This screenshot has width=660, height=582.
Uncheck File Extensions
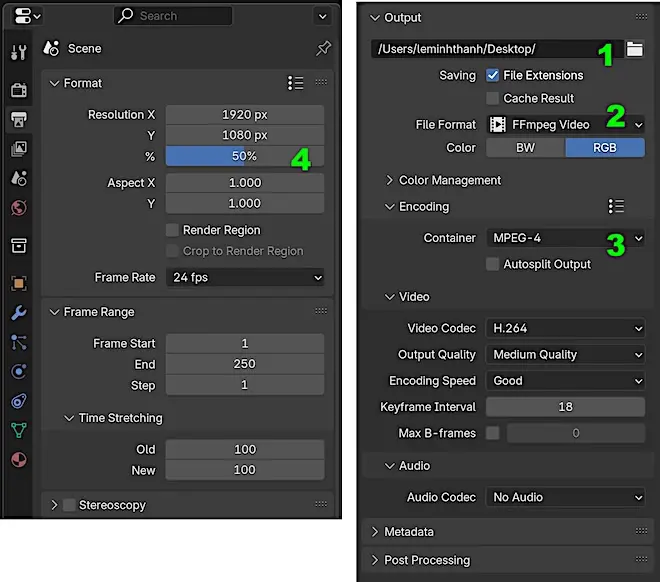tap(492, 75)
